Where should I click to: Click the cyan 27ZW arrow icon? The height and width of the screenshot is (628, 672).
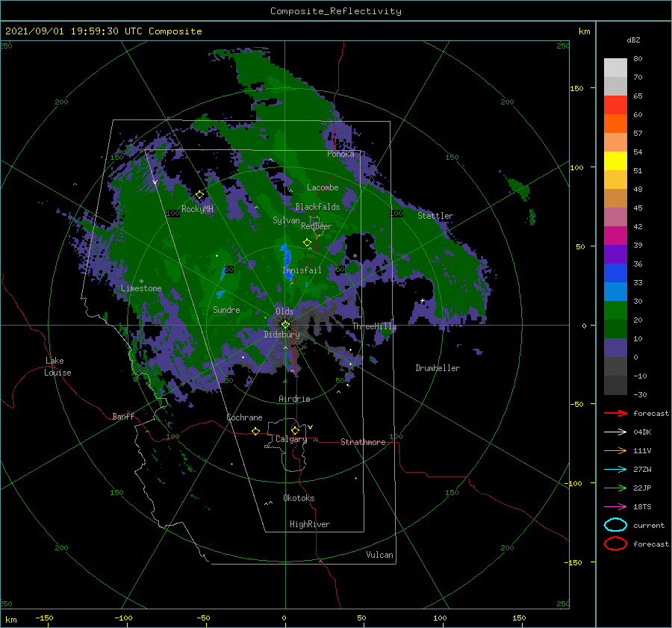coord(615,470)
